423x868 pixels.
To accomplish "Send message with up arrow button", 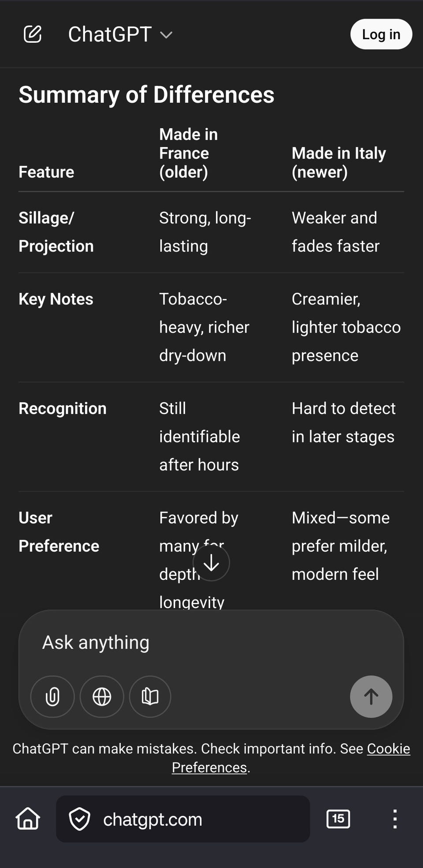I will pyautogui.click(x=371, y=697).
